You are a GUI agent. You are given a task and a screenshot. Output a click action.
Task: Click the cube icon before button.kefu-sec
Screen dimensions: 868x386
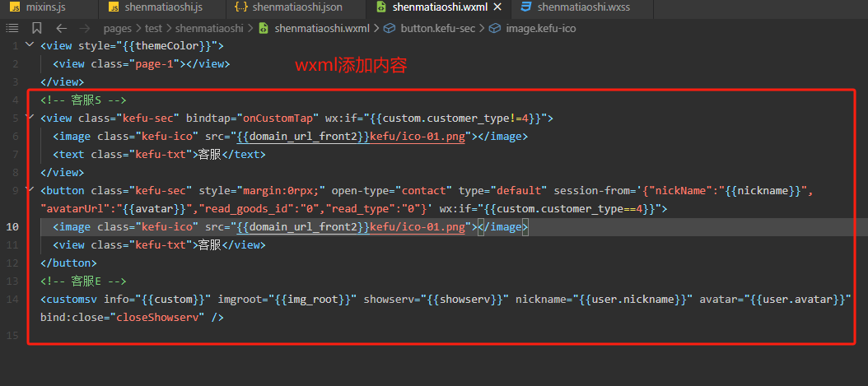(390, 28)
